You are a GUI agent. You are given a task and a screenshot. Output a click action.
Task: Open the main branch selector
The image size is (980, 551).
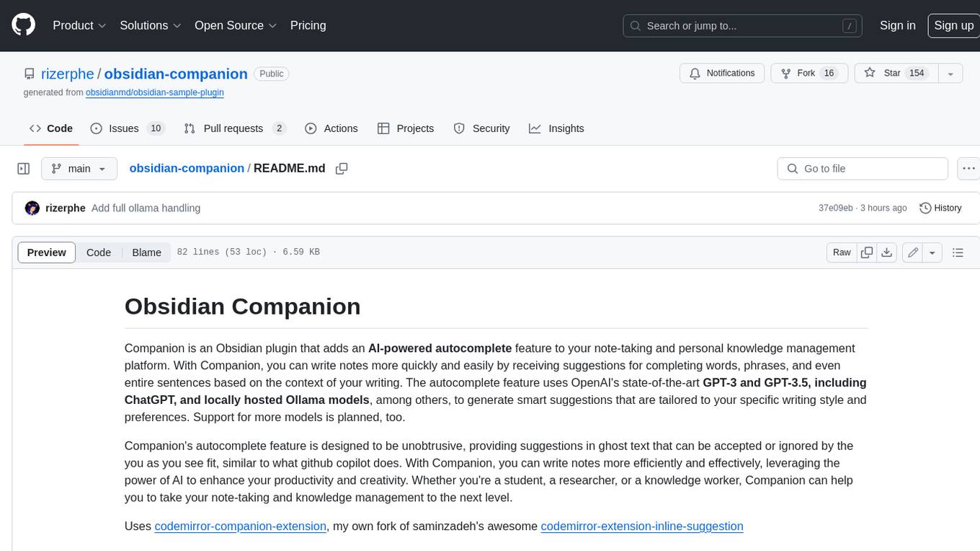tap(79, 169)
